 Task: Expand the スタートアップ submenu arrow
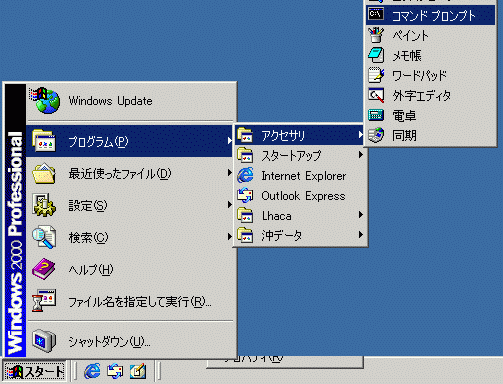coord(361,155)
